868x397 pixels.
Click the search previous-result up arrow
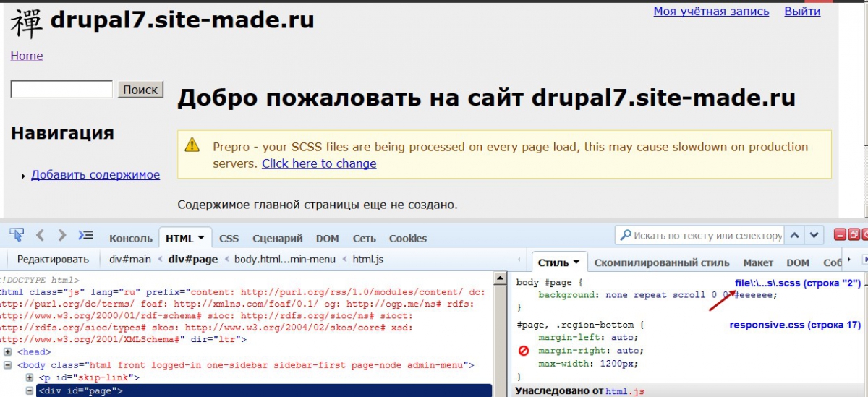(x=795, y=235)
